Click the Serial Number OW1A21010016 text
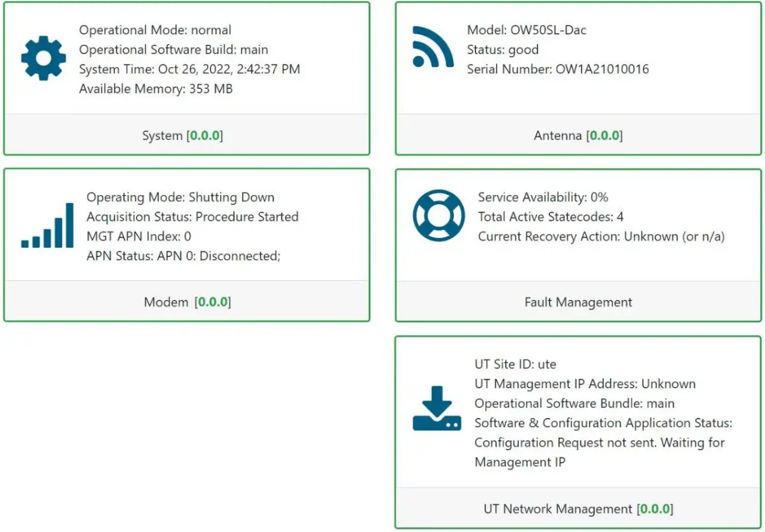The height and width of the screenshot is (532, 765). click(x=558, y=69)
